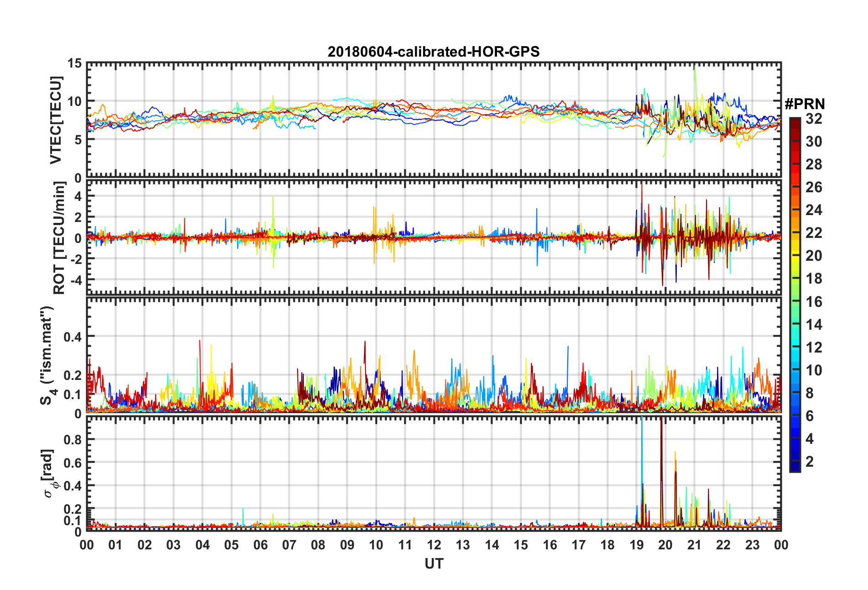The width and height of the screenshot is (868, 590).
Task: Click the sigma-phi axis tick label "0.6"
Action: [73, 463]
